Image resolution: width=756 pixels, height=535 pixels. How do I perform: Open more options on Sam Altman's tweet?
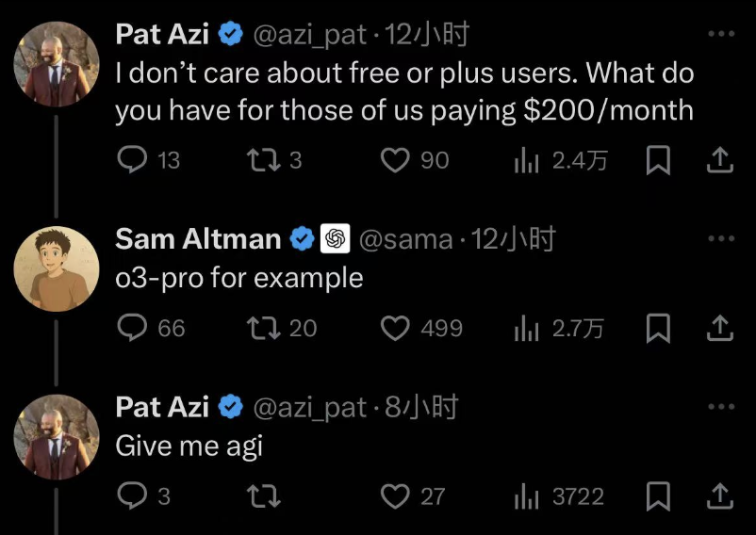point(721,238)
